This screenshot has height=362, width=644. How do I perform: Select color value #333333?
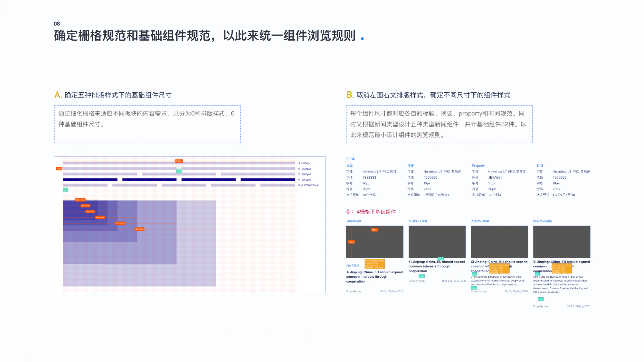369,177
